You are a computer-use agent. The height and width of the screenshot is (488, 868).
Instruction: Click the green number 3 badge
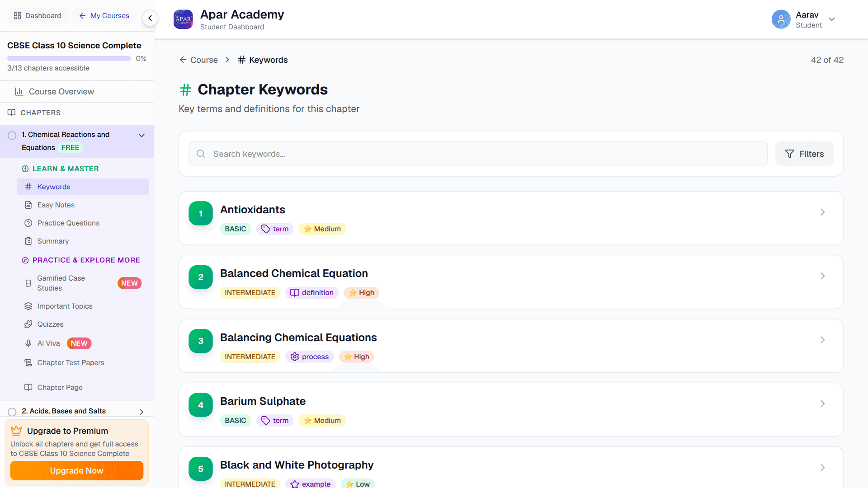(x=201, y=341)
